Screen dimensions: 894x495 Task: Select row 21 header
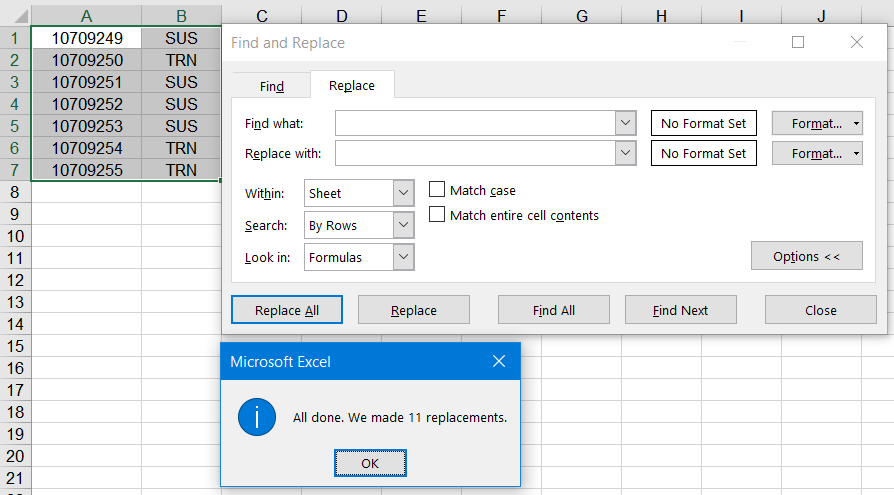click(15, 478)
